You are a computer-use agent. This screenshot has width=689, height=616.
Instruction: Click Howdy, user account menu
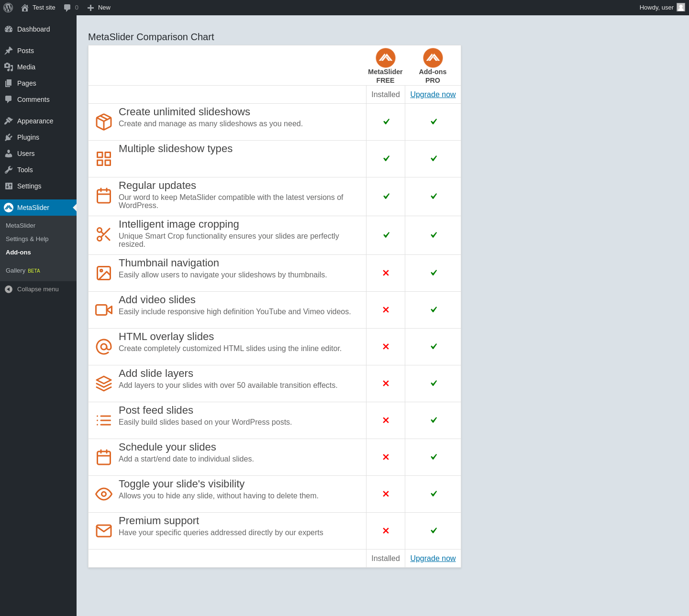[662, 8]
